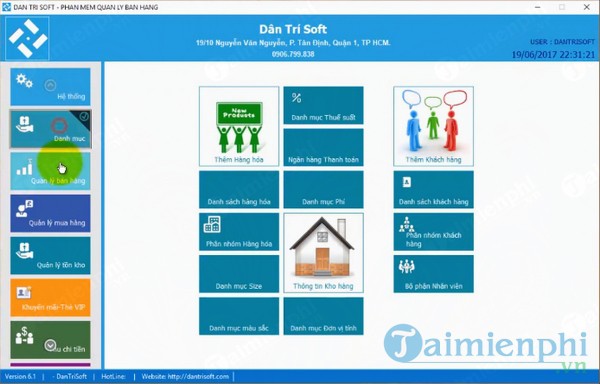Screen dimensions: 600x384
Task: Open Danh mục màu sắc tile
Action: [x=239, y=316]
